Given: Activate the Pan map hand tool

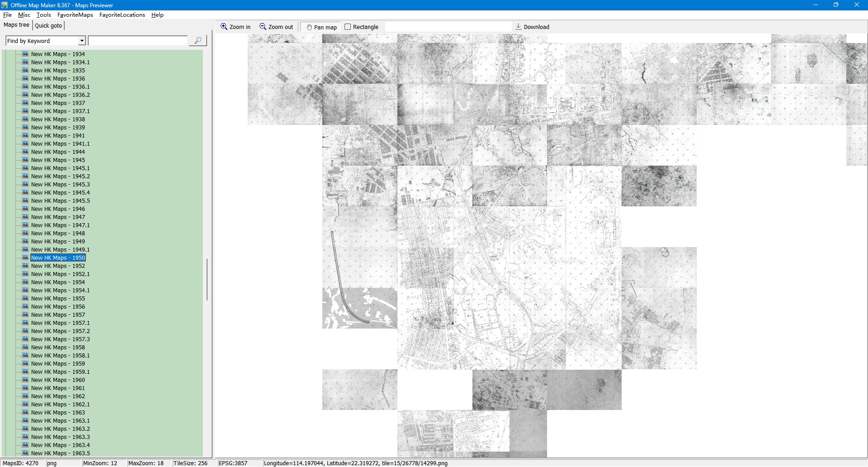Looking at the screenshot, I should point(309,27).
